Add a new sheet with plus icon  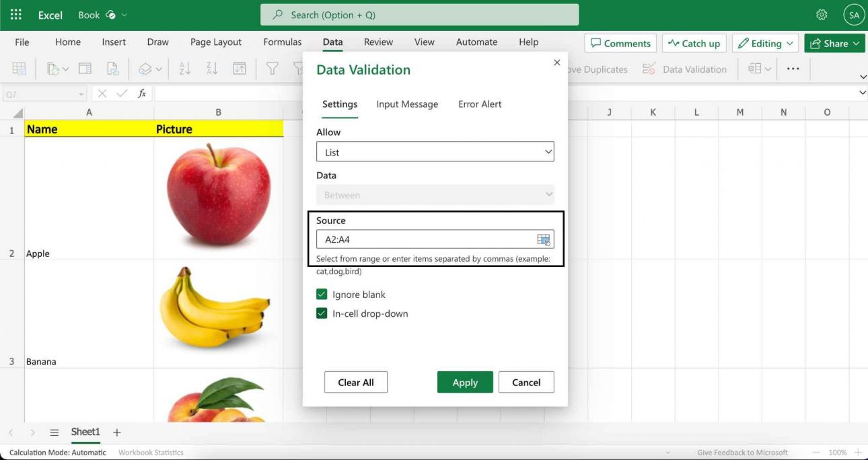[117, 432]
